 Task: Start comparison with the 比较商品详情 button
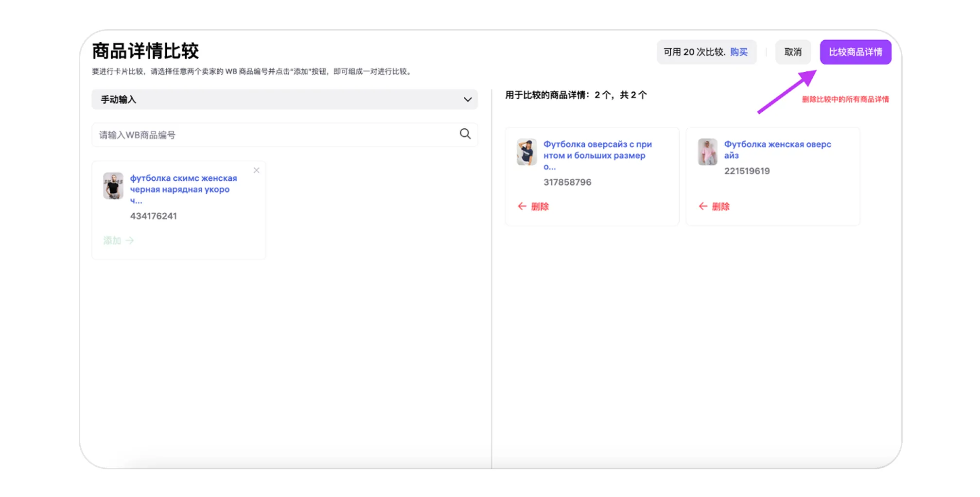(x=855, y=52)
